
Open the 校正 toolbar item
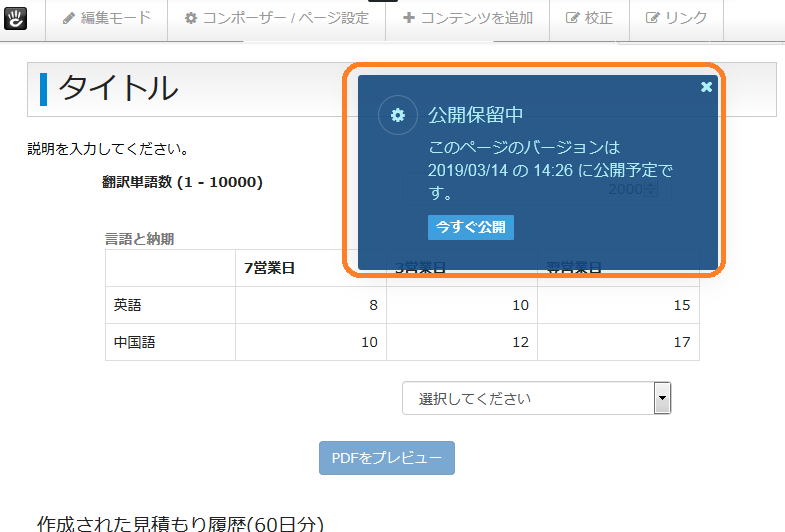coord(589,18)
